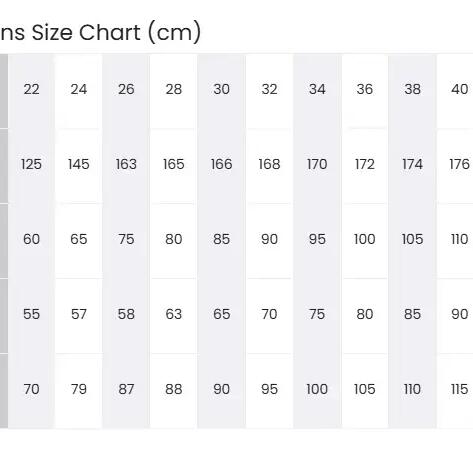This screenshot has width=473, height=473.
Task: Select the 163 value cell
Action: click(126, 165)
